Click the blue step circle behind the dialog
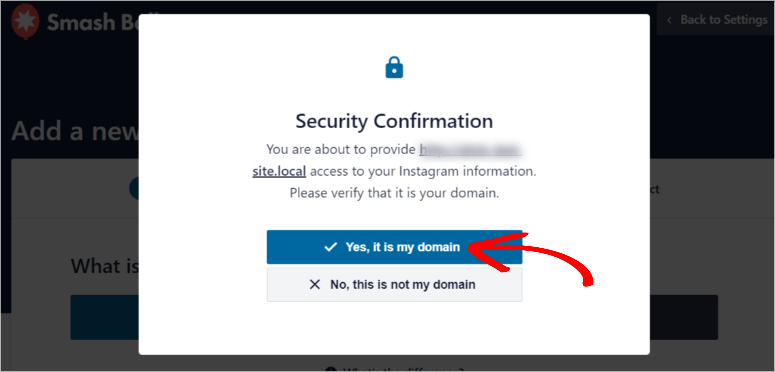Screen dimensions: 775x372 pos(134,189)
